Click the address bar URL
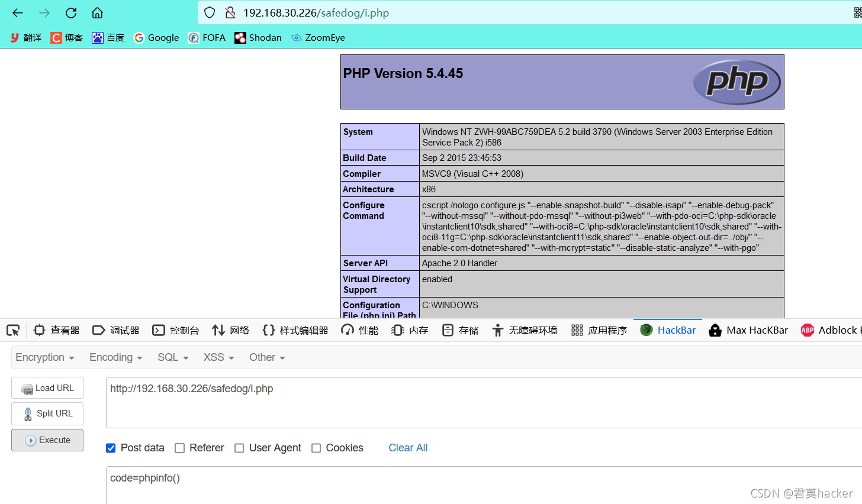This screenshot has width=862, height=504. (316, 13)
